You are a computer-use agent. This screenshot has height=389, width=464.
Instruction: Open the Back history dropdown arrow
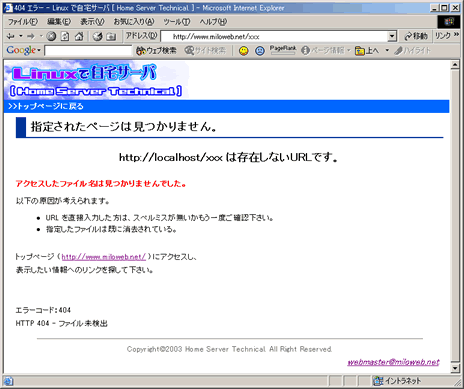click(21, 36)
